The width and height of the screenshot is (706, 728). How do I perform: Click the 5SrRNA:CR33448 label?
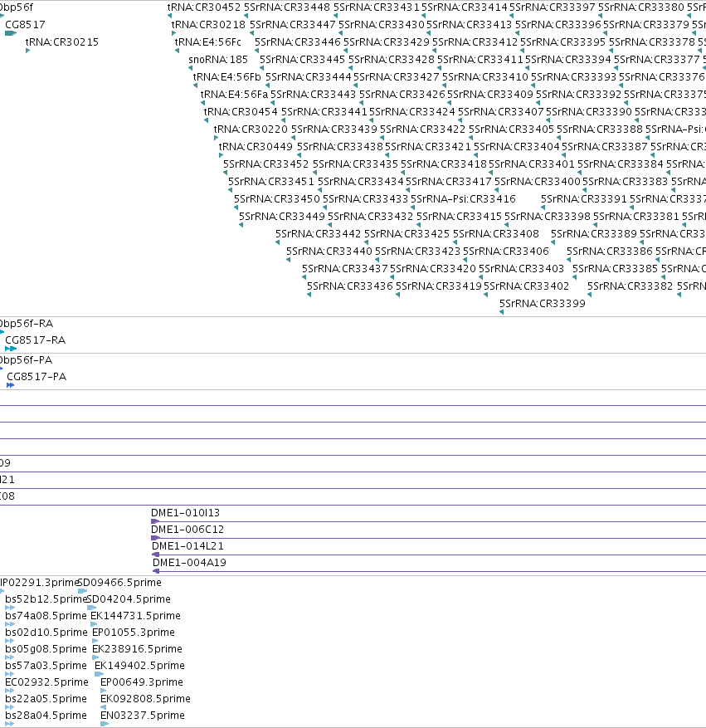[x=287, y=7]
